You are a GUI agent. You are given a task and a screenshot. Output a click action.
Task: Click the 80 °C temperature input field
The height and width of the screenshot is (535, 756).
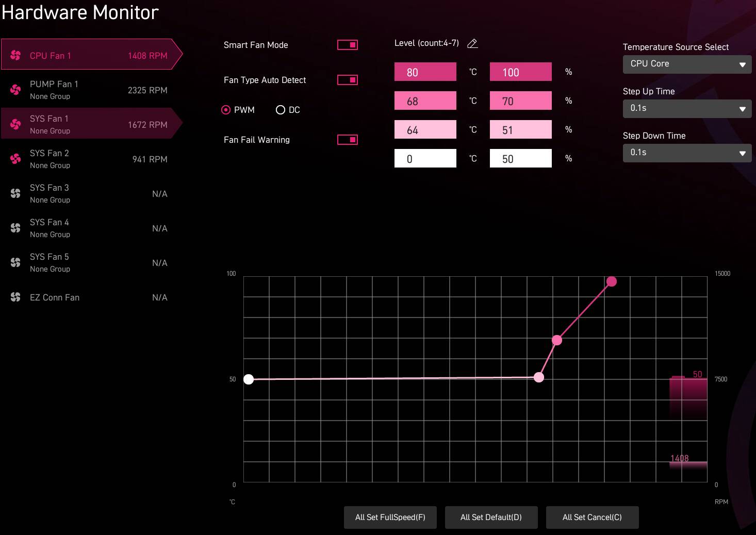[x=425, y=72]
